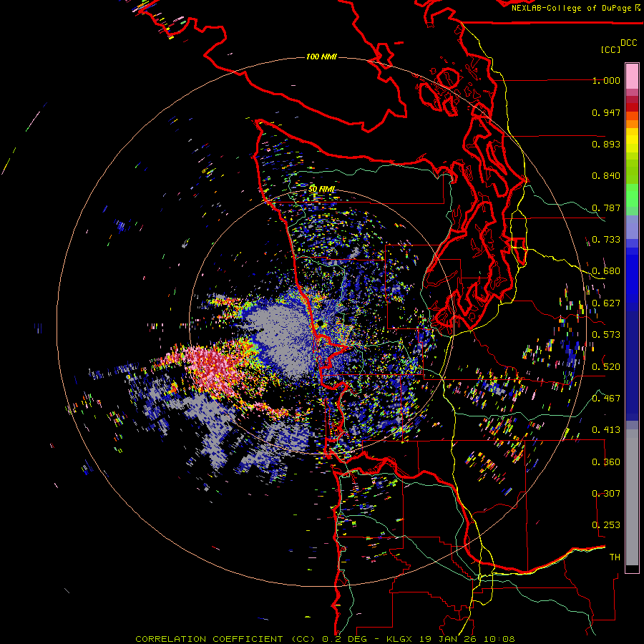
Task: Click the 100 NMI range ring label
Action: 321,57
